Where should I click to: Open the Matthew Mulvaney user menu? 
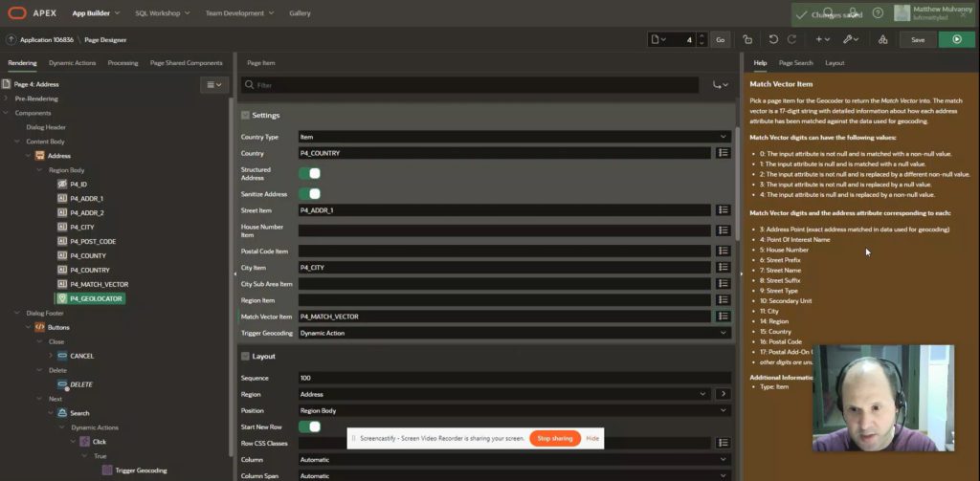(934, 13)
